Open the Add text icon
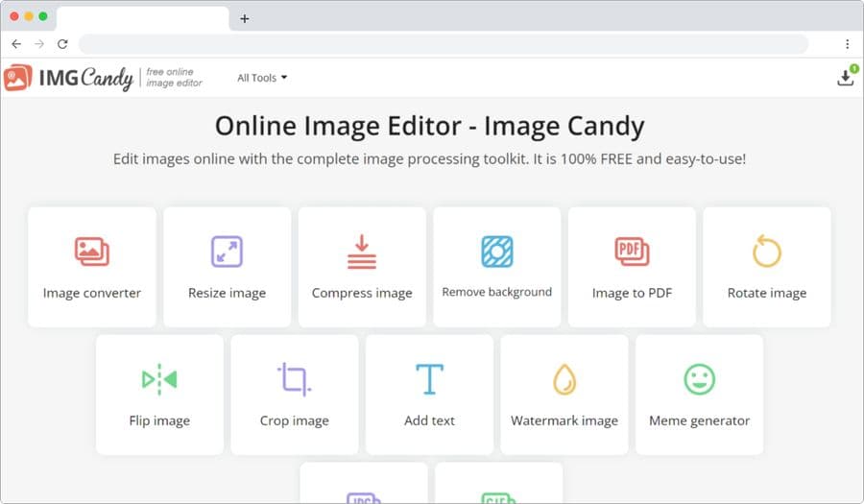 click(x=430, y=379)
